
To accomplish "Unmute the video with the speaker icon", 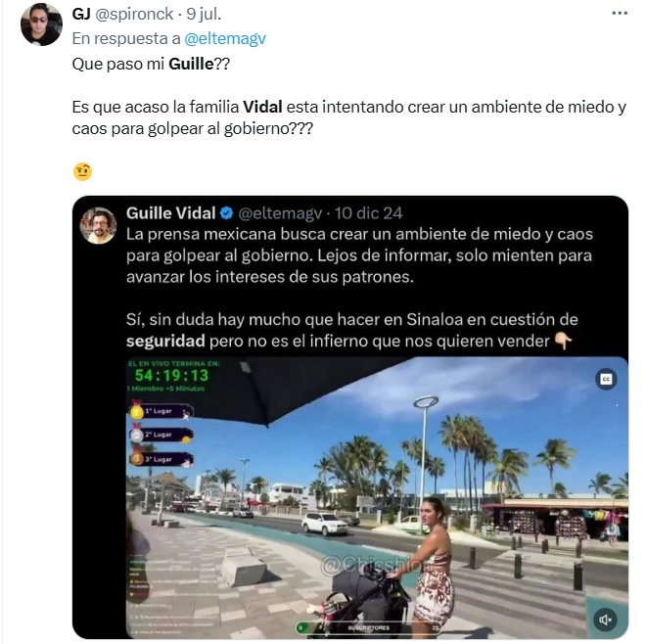I will [x=605, y=620].
